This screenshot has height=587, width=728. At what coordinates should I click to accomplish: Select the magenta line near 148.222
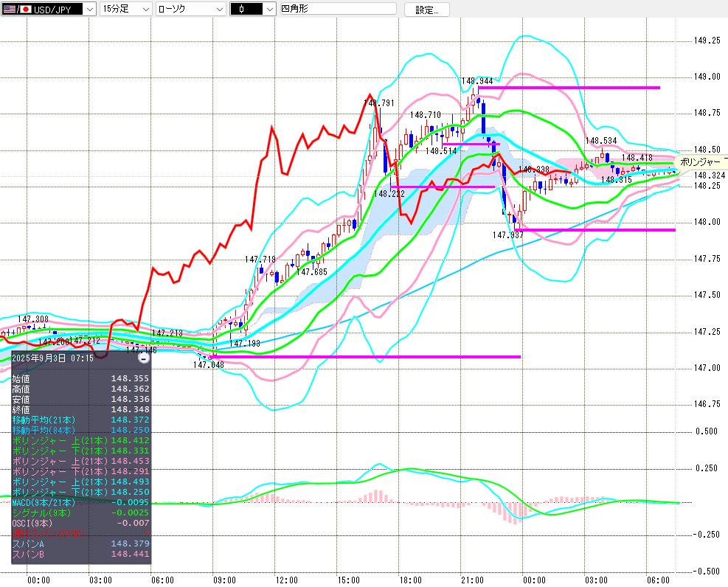443,187
